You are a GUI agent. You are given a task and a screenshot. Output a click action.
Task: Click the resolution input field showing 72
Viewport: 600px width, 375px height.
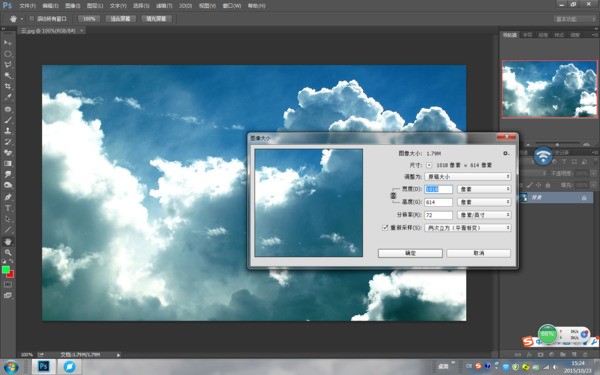pos(439,215)
